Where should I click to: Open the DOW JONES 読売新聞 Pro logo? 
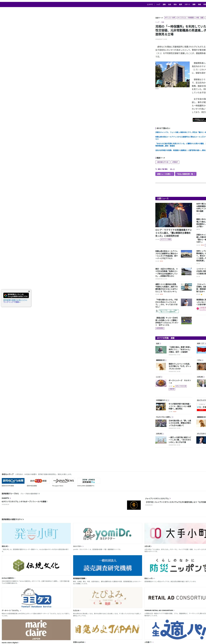click(x=89, y=481)
